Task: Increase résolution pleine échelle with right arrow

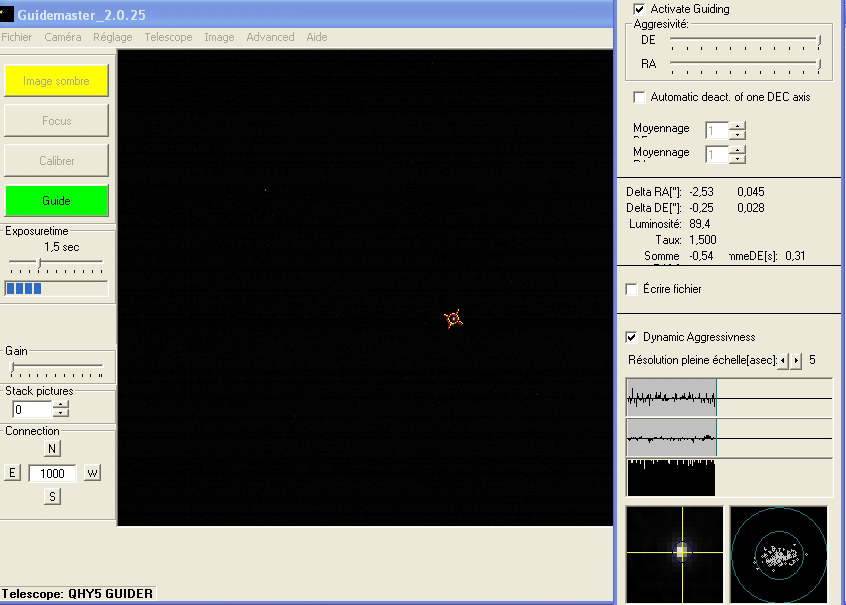Action: [x=796, y=361]
